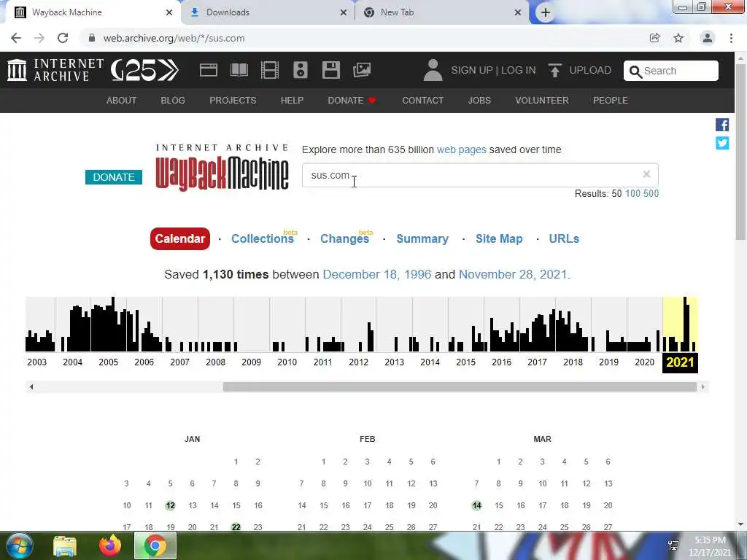This screenshot has height=560, width=747.
Task: Select year 2017 on timeline
Action: (538, 362)
